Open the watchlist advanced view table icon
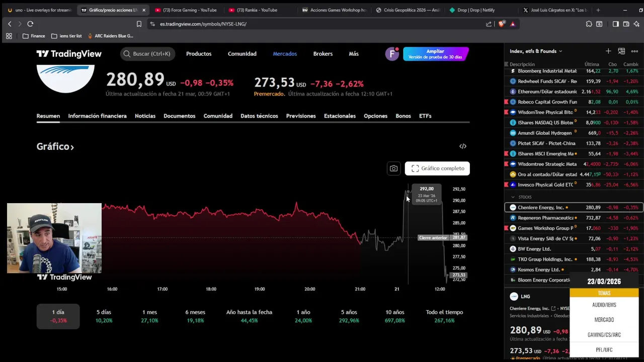Screen dimensions: 644x362 [x=621, y=51]
